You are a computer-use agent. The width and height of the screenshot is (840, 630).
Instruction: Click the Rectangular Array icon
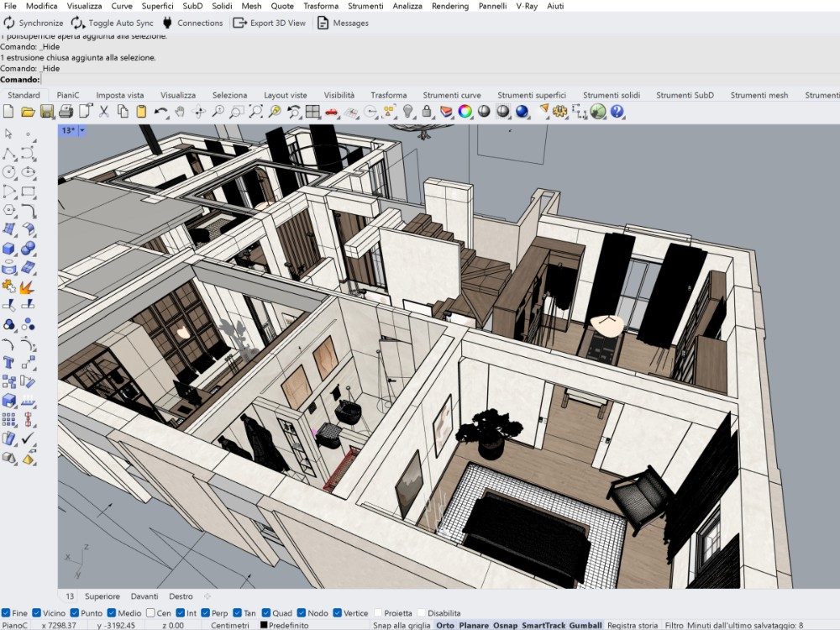click(8, 419)
